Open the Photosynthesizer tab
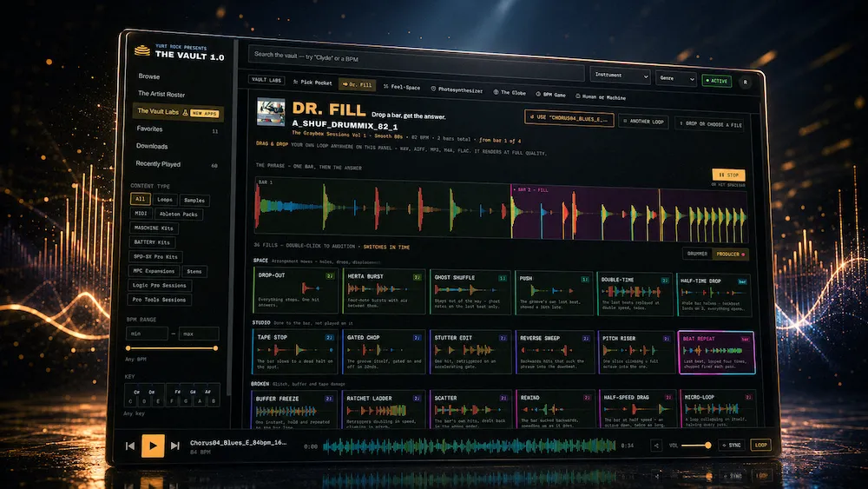 tap(457, 89)
